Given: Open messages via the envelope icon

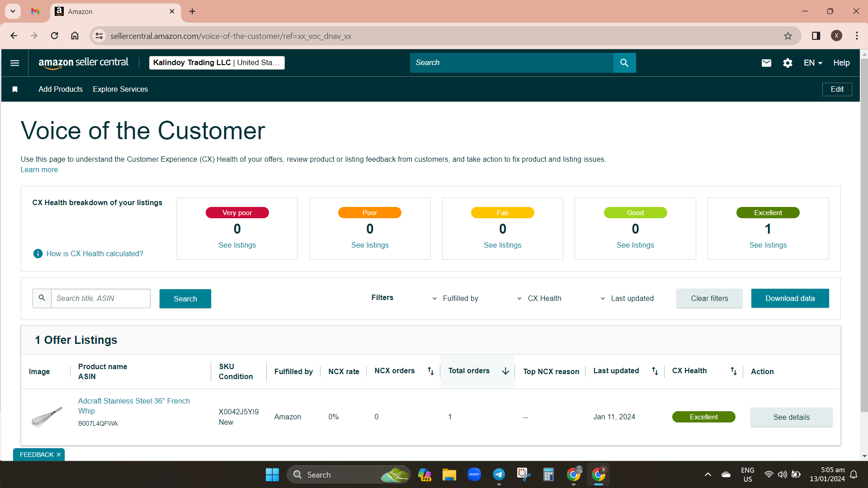Looking at the screenshot, I should 766,63.
